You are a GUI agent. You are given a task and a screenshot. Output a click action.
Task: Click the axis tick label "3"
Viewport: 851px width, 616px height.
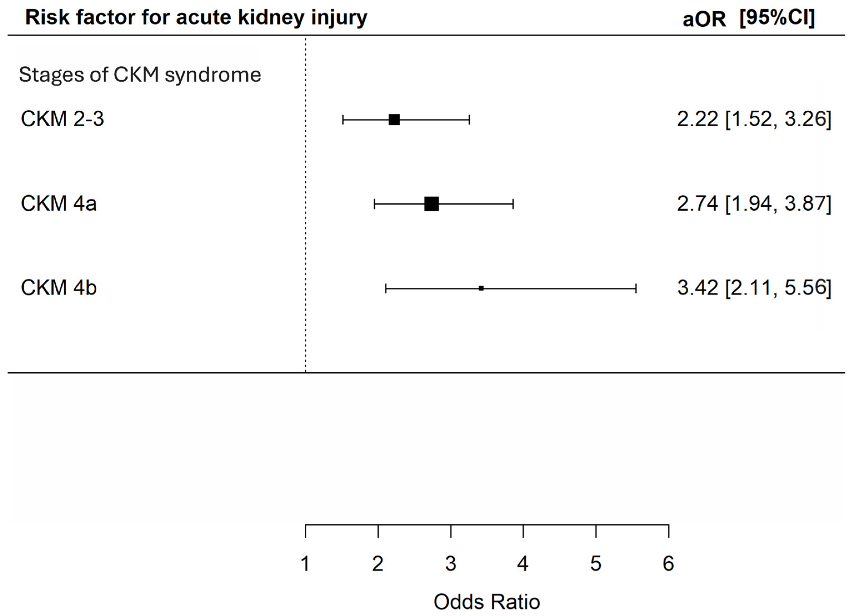pyautogui.click(x=451, y=564)
